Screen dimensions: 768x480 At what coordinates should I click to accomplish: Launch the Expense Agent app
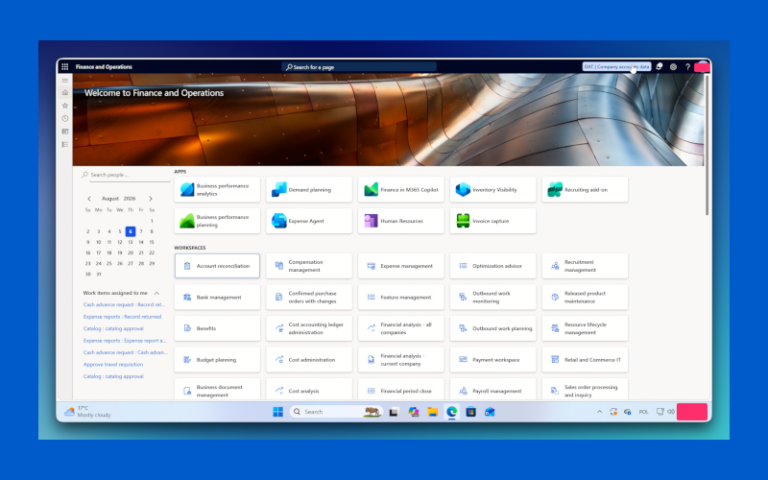309,221
